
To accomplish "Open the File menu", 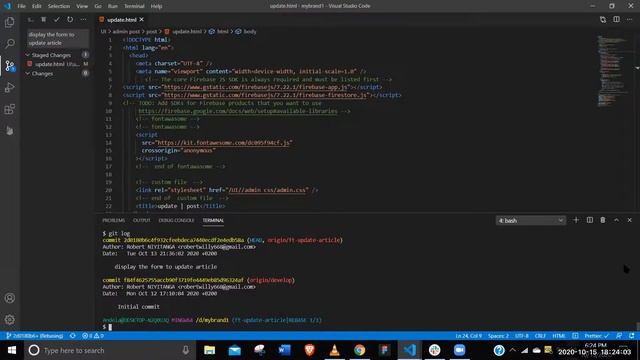I will point(21,6).
